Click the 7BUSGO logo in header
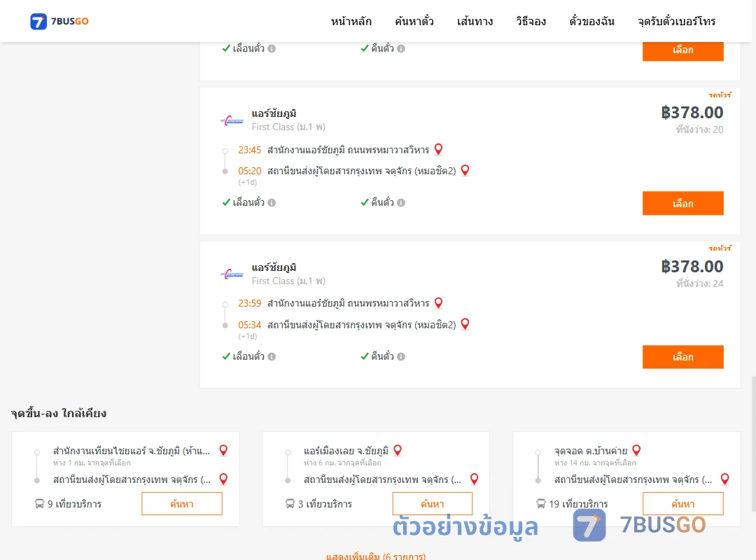 point(59,21)
